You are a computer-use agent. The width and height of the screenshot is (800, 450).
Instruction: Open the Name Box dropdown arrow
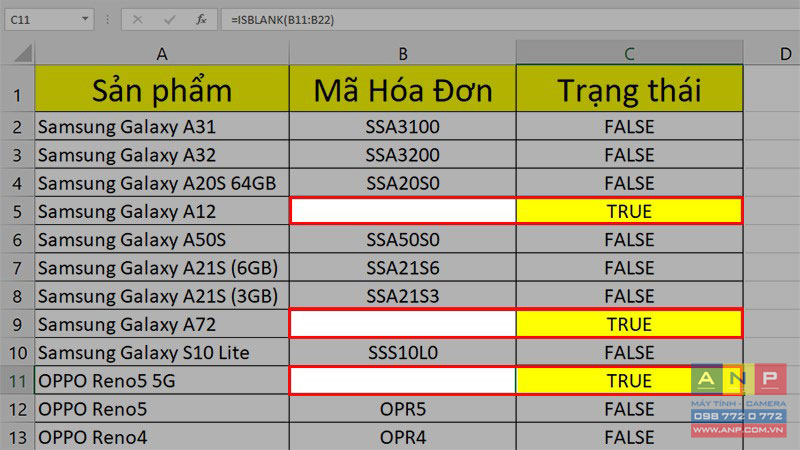pyautogui.click(x=85, y=19)
